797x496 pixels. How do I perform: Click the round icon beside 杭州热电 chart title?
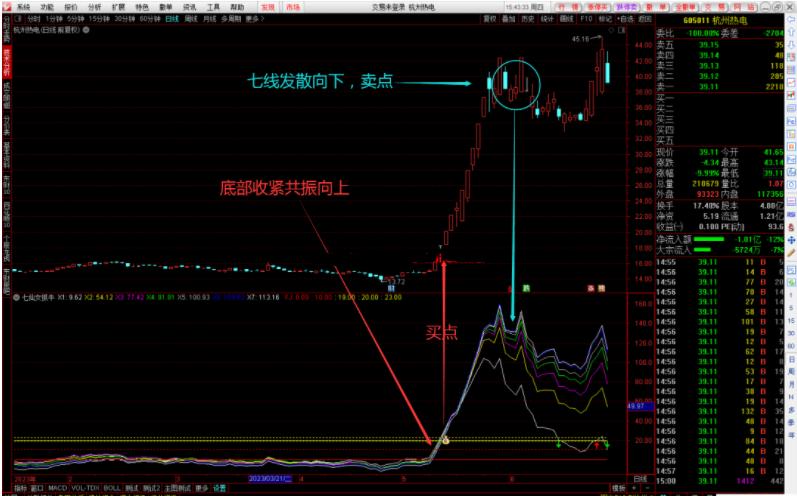(x=86, y=30)
